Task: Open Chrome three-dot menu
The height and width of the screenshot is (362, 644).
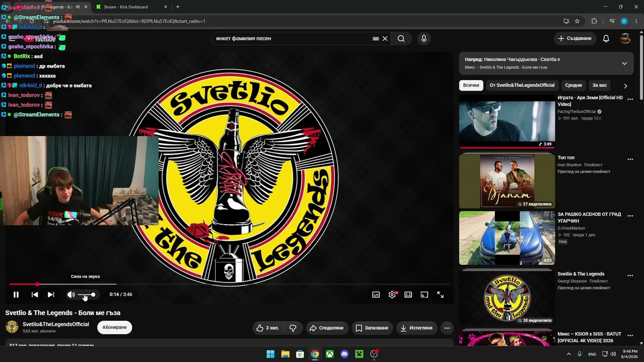Action: pos(636,21)
